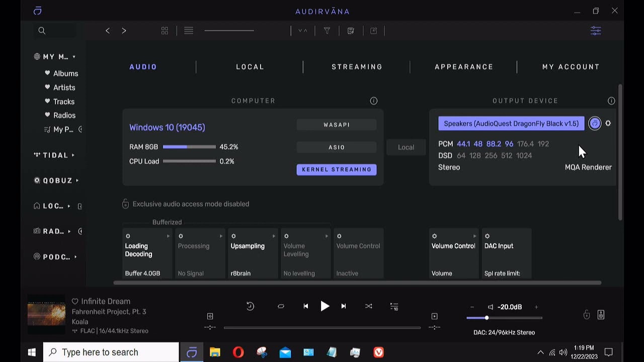Open output device gear settings
Viewport: 644px width, 362px height.
pyautogui.click(x=608, y=123)
